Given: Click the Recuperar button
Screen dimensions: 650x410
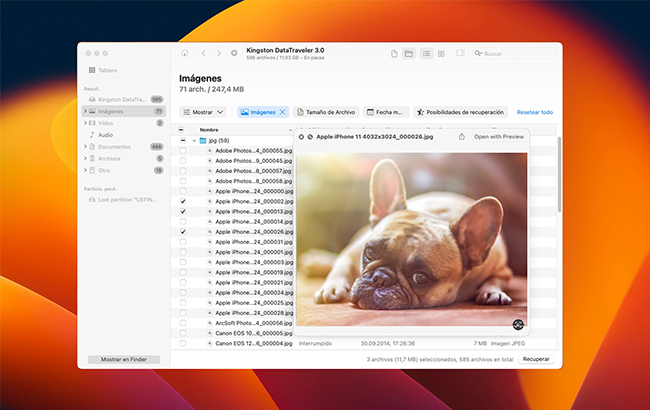Looking at the screenshot, I should [536, 359].
